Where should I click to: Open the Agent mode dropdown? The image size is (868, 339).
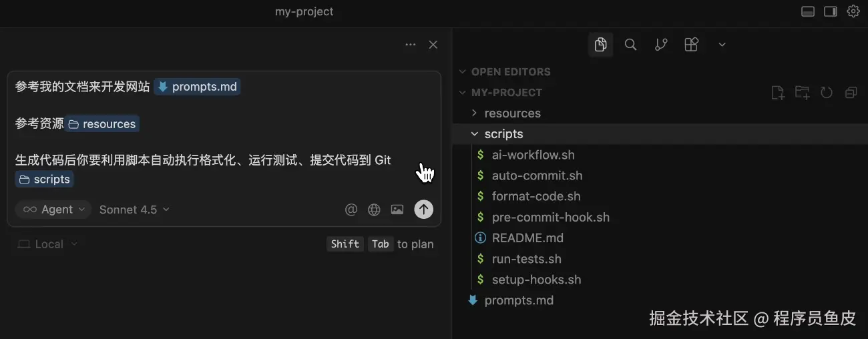(x=53, y=210)
